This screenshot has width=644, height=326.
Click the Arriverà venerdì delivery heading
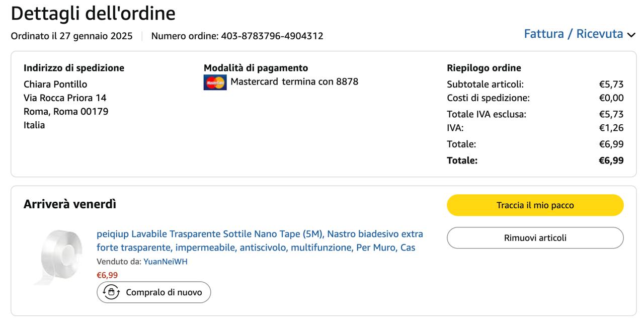(70, 204)
